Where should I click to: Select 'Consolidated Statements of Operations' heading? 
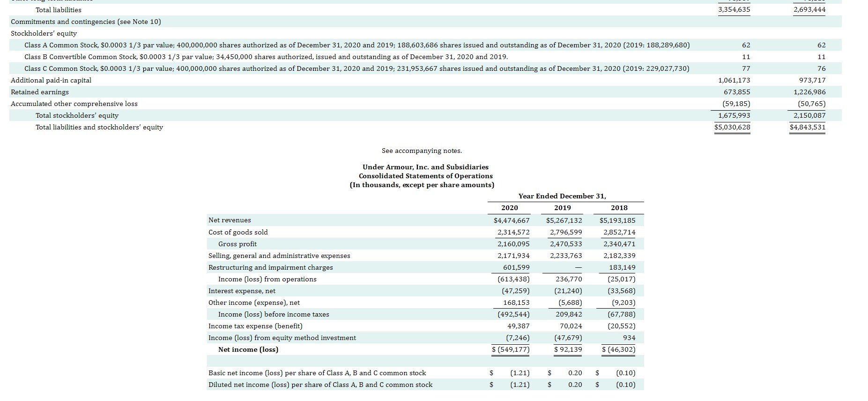pos(426,176)
